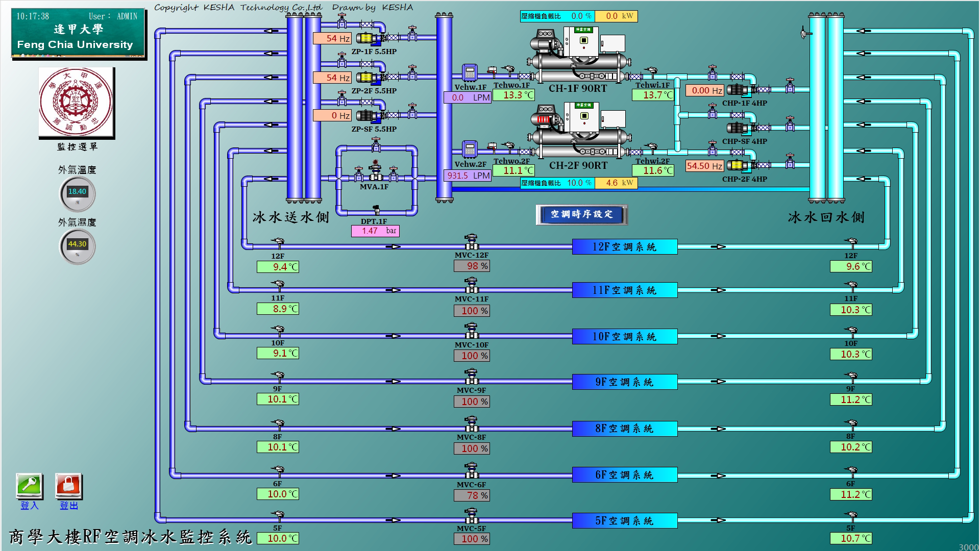The image size is (980, 551).
Task: Click the DPT.1F 1.47 bar pressure readout
Action: [x=375, y=231]
